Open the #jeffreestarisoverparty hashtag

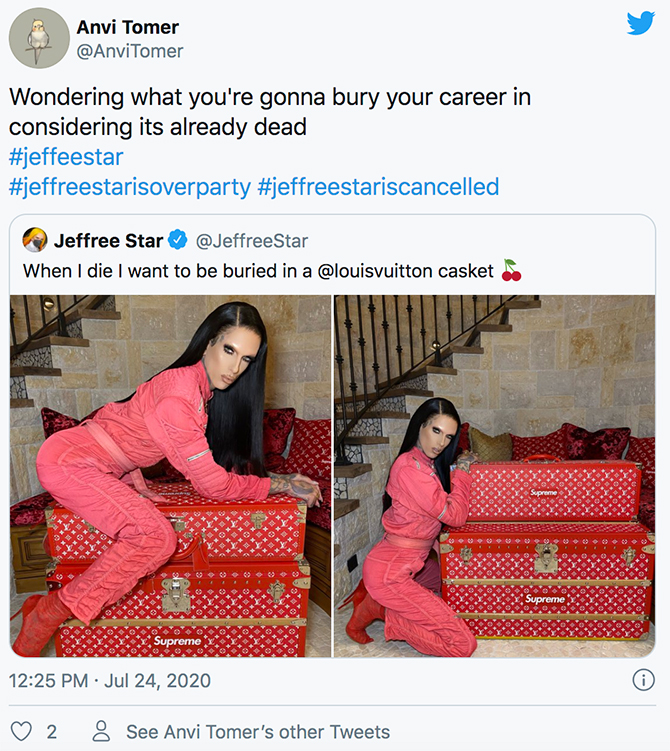(130, 187)
